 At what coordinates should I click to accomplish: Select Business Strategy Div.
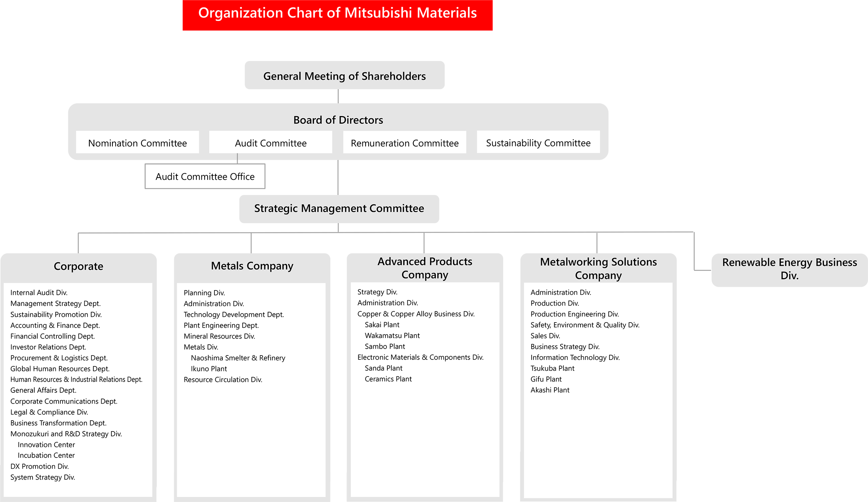pyautogui.click(x=565, y=346)
